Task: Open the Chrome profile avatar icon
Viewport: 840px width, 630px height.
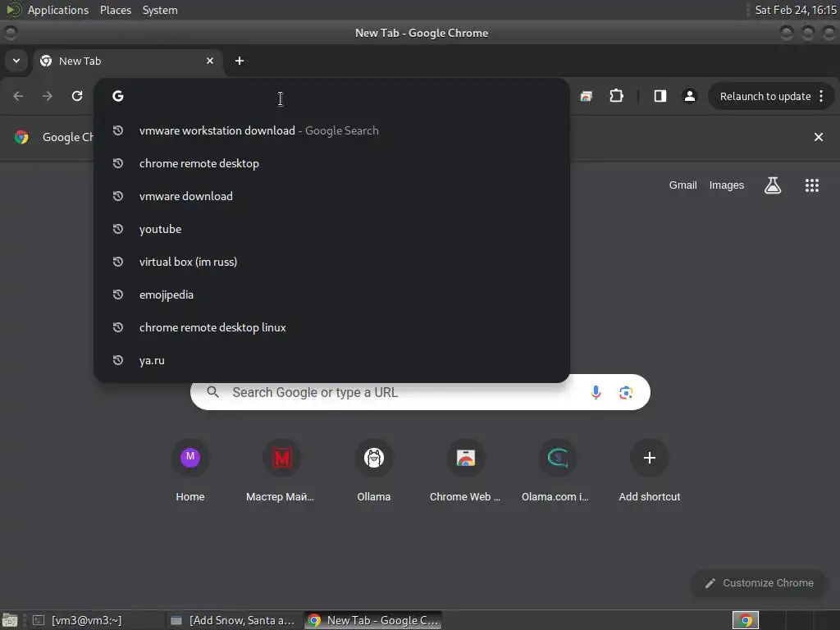Action: tap(689, 96)
